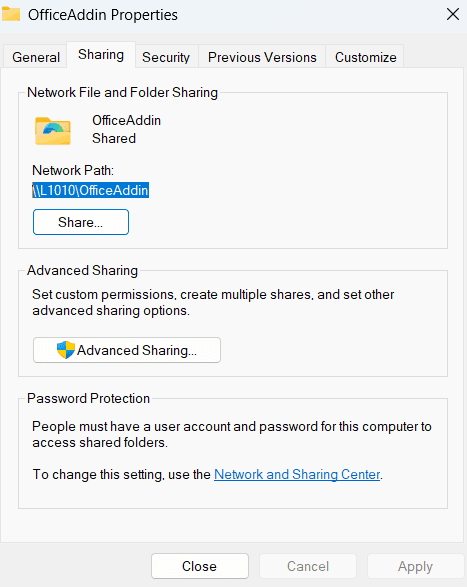Click 'Network File and Folder Sharing' heading
This screenshot has width=467, height=587.
tap(122, 92)
